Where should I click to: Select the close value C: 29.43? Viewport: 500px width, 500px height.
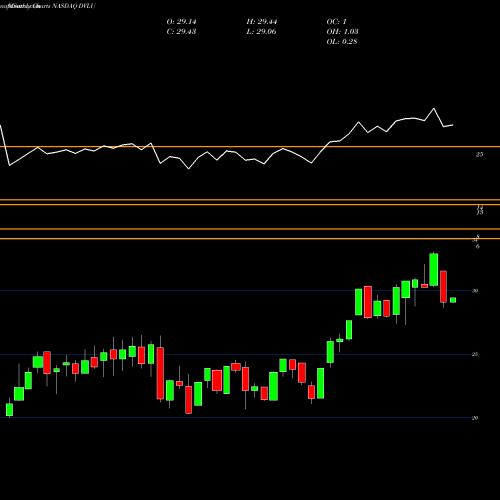[x=181, y=32]
